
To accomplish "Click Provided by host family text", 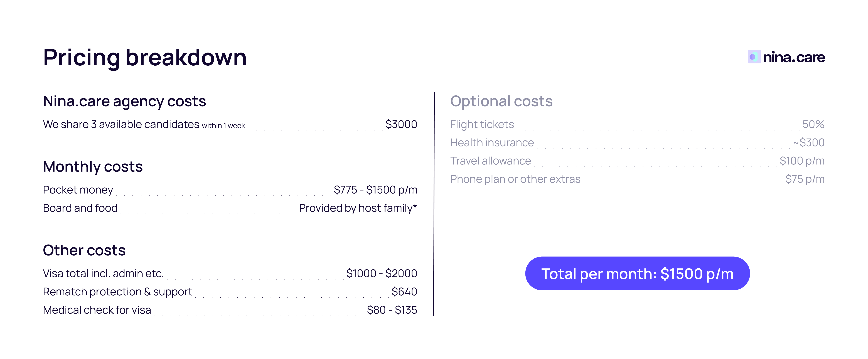I will point(358,208).
